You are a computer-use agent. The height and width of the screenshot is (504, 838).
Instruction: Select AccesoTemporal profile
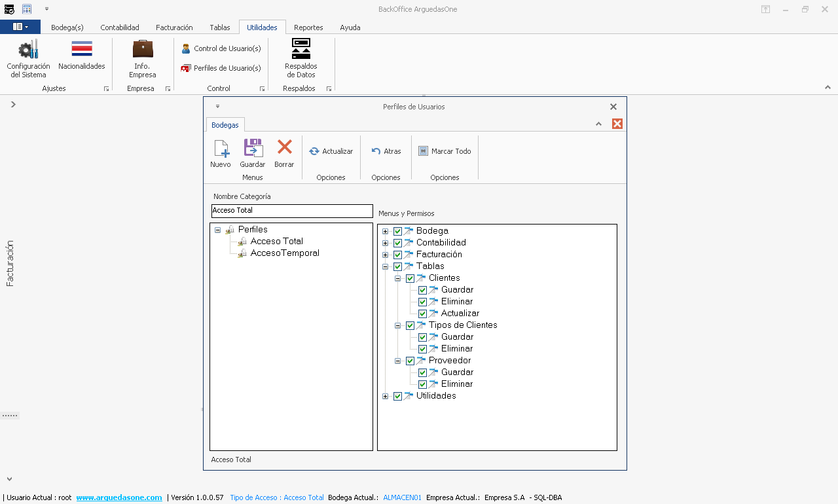pos(285,253)
